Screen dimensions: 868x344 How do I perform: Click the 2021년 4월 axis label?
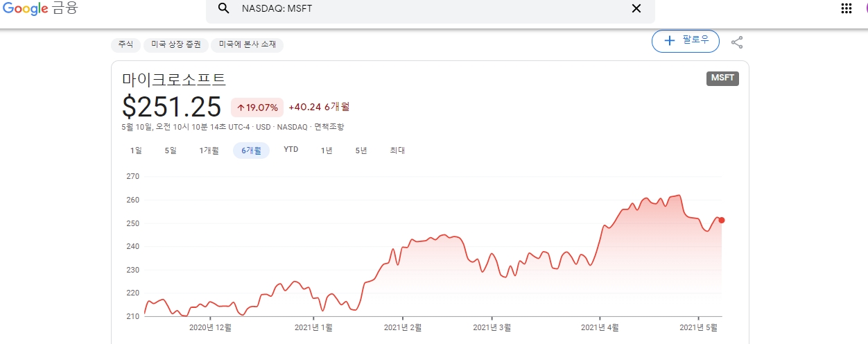click(x=600, y=327)
